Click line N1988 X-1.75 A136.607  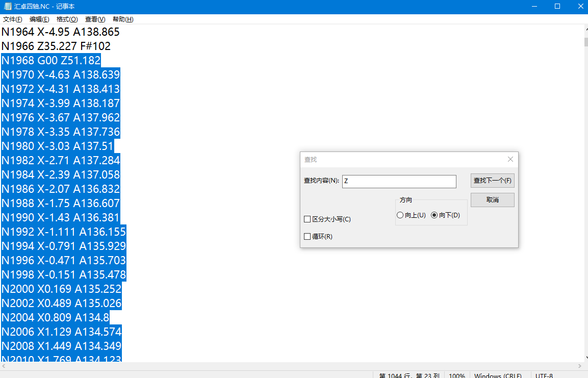60,203
